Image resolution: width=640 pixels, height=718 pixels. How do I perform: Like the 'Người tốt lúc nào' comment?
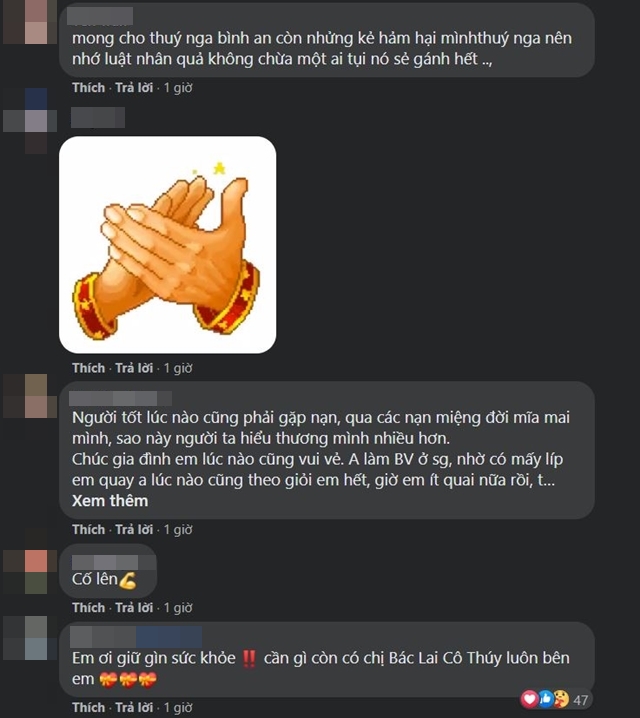(x=88, y=530)
